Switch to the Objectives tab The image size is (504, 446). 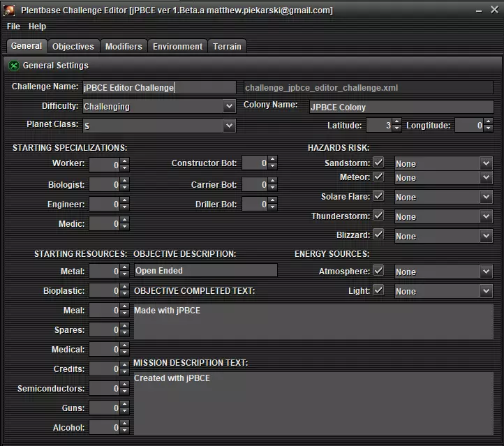(73, 47)
